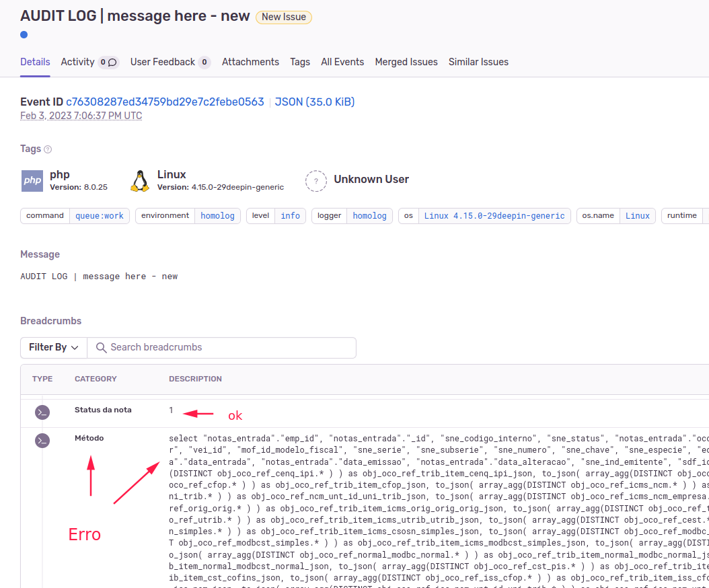709x588 pixels.
Task: Click the command tag key
Action: click(45, 216)
